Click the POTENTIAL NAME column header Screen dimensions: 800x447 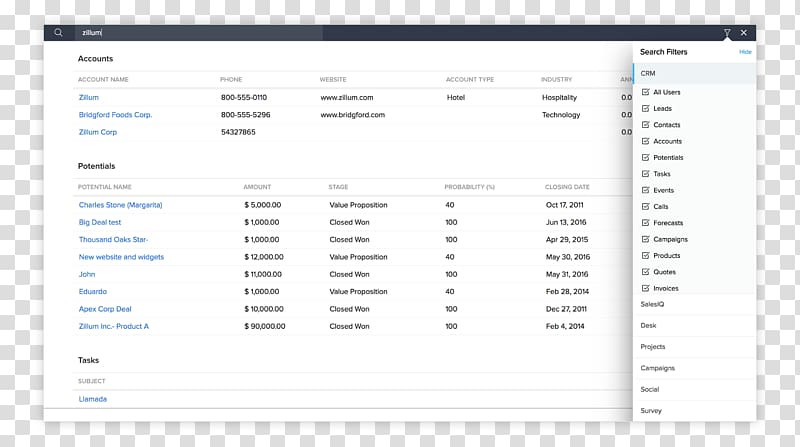click(105, 187)
